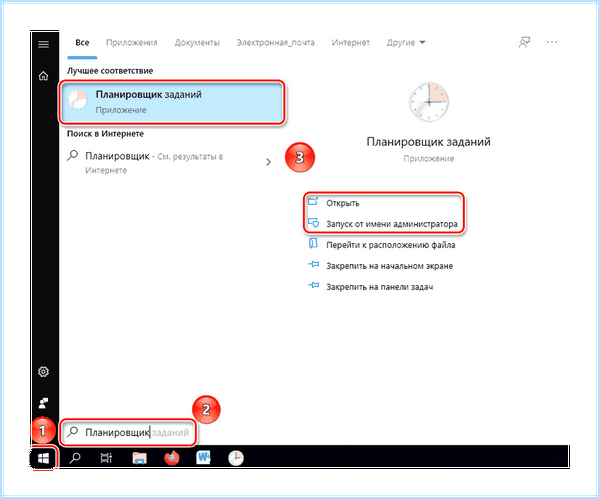Click the user account icon in the sidebar
The width and height of the screenshot is (600, 499).
coord(43,403)
